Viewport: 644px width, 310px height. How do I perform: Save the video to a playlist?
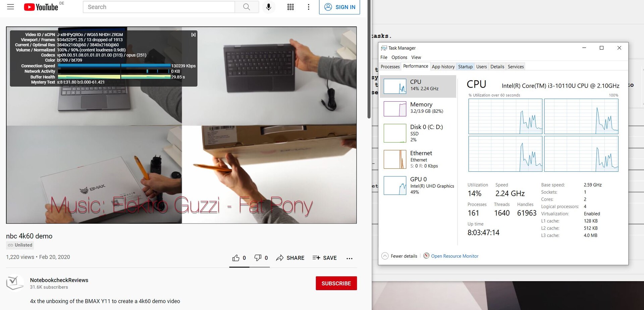point(324,258)
